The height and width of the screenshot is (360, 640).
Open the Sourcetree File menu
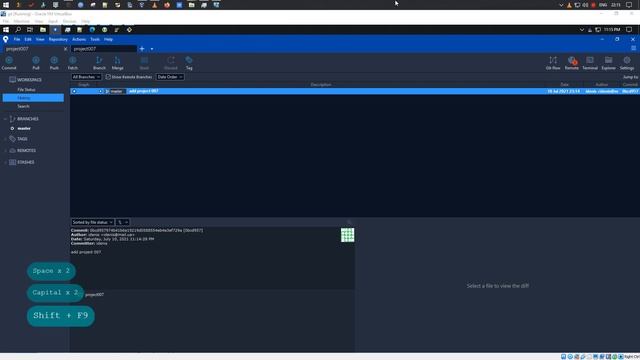(17, 39)
